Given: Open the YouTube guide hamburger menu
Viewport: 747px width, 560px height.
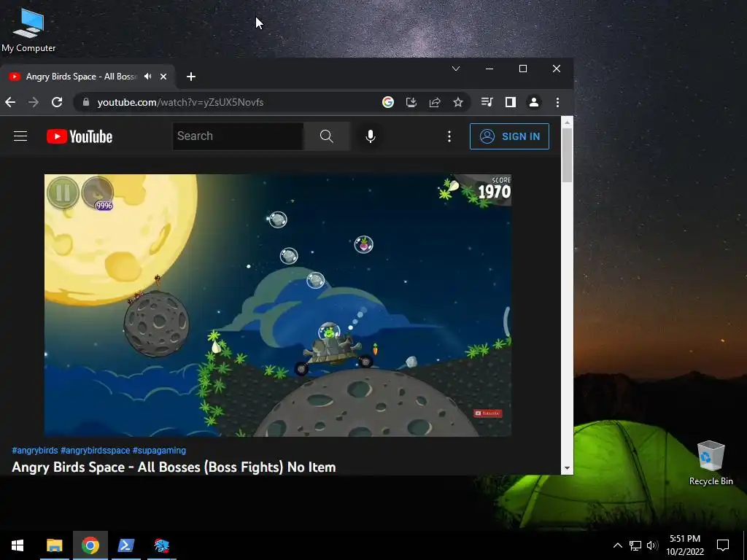Looking at the screenshot, I should pyautogui.click(x=20, y=136).
